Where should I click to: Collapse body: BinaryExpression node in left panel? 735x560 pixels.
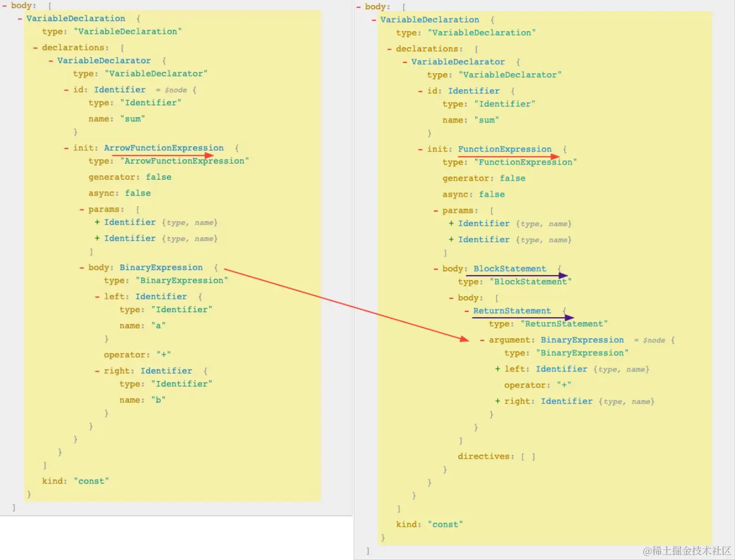click(82, 268)
